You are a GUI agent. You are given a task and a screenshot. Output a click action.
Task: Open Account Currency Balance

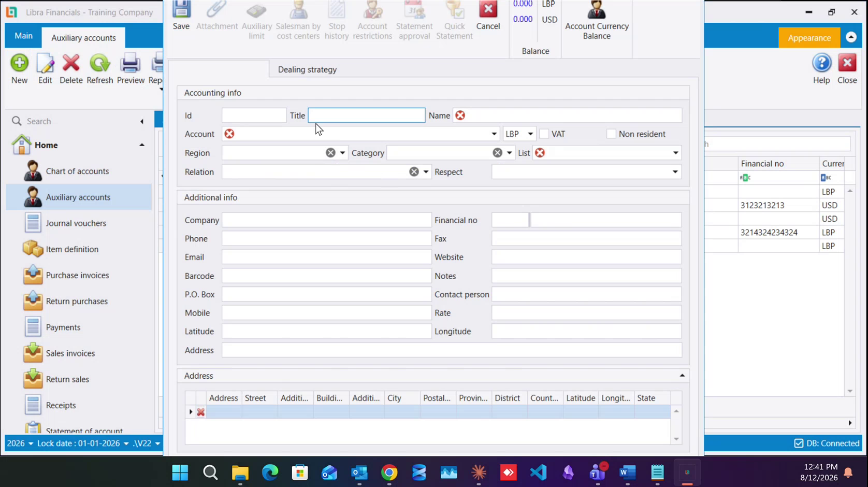[597, 20]
